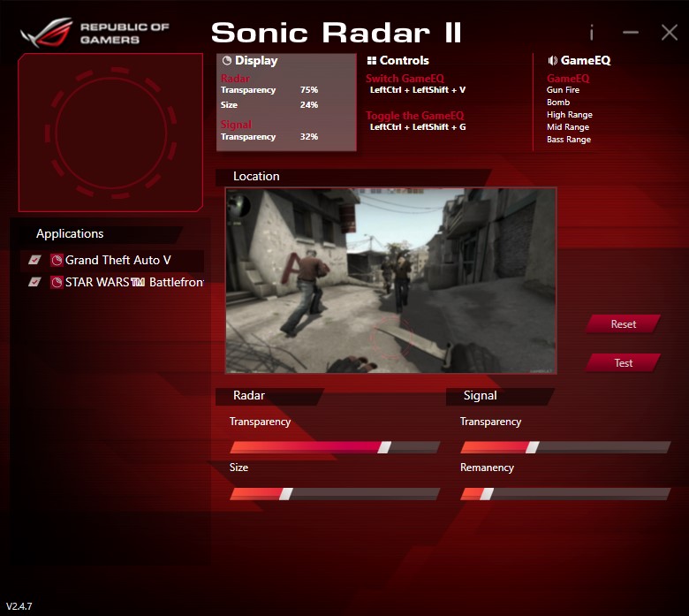The width and height of the screenshot is (689, 616).
Task: Click the LeftCtrl + LeftShift + G shortcut
Action: click(418, 127)
